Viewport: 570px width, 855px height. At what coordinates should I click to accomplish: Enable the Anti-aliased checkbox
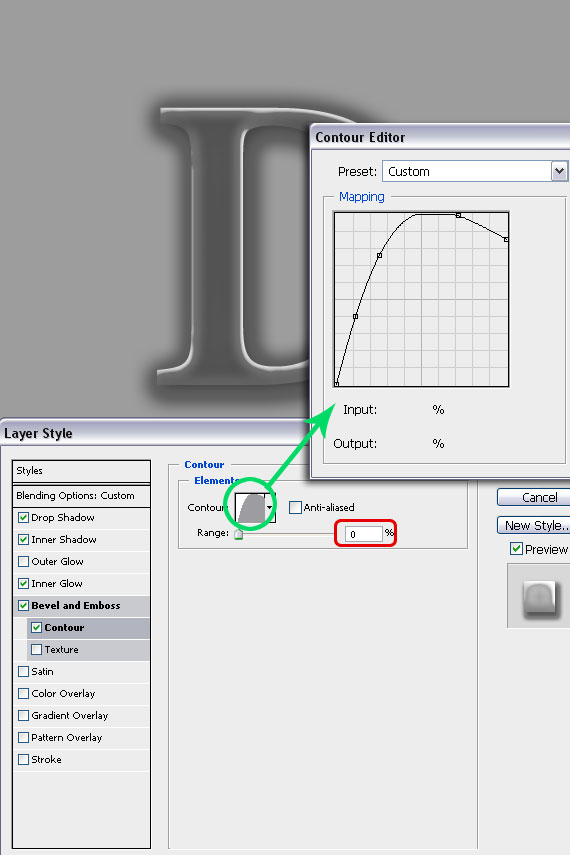[x=295, y=508]
